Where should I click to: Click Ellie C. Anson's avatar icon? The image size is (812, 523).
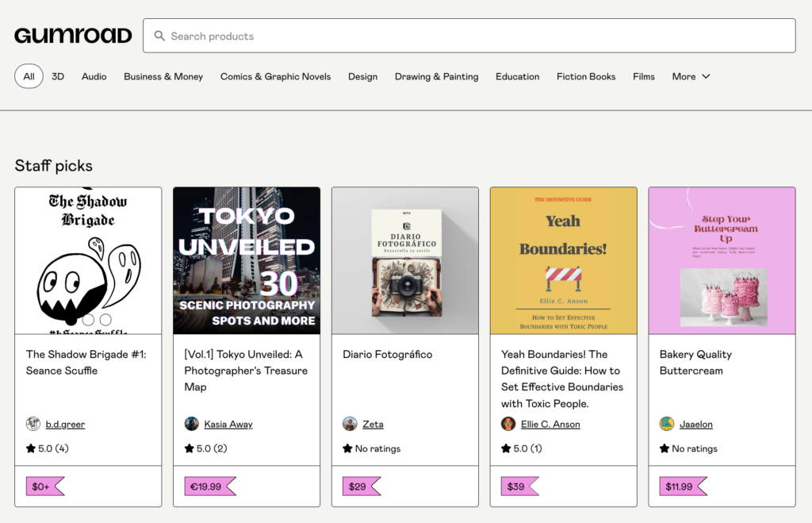(x=508, y=424)
